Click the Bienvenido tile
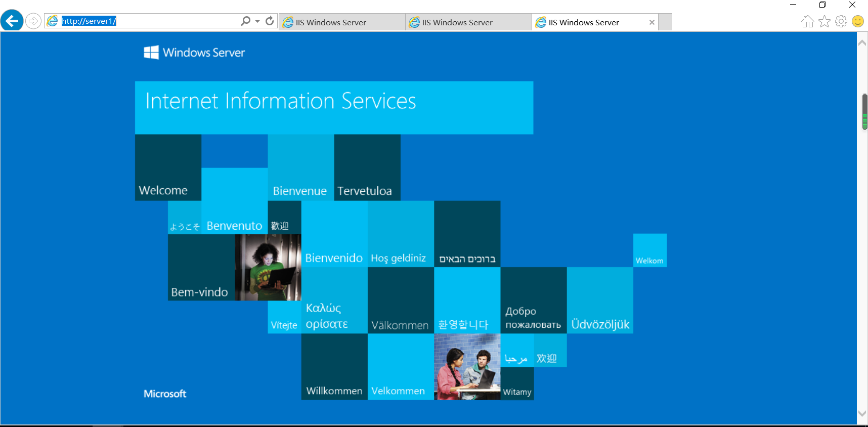 [334, 234]
